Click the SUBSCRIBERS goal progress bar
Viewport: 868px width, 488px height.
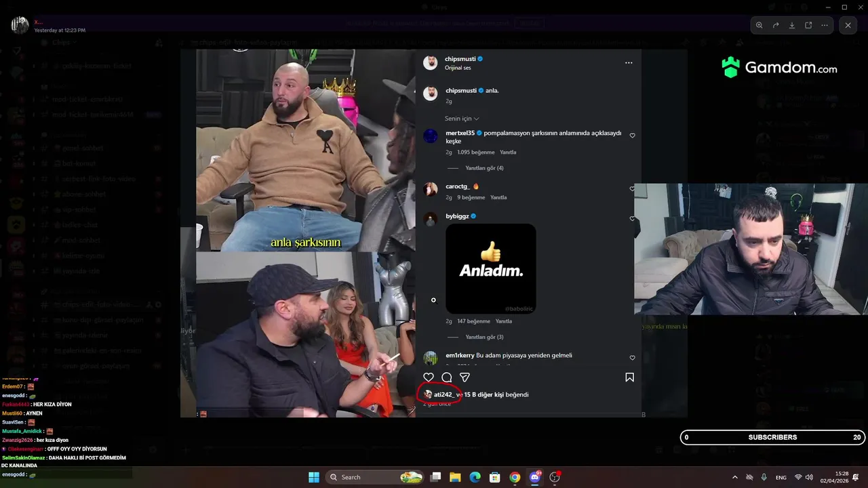pos(772,437)
